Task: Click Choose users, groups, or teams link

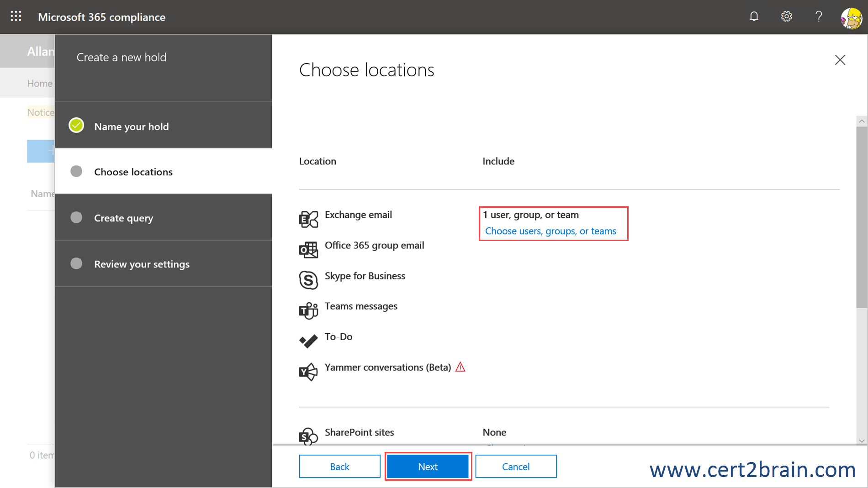Action: 550,231
